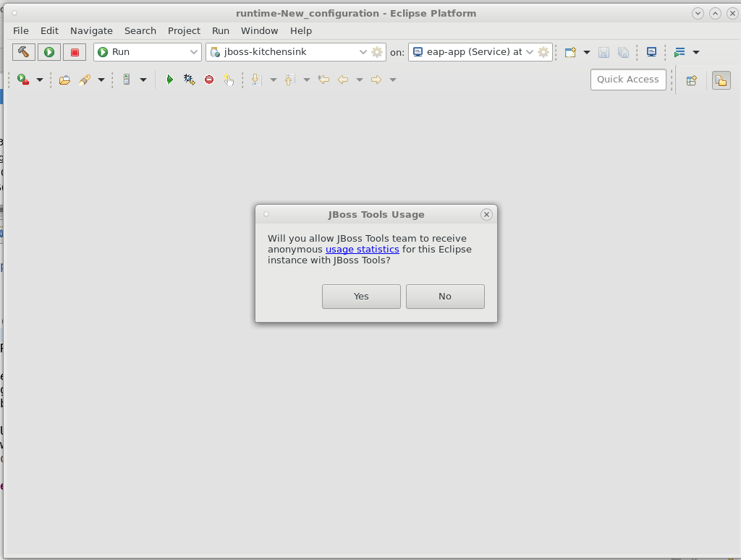The width and height of the screenshot is (741, 560).
Task: Open the Run menu
Action: click(x=220, y=30)
